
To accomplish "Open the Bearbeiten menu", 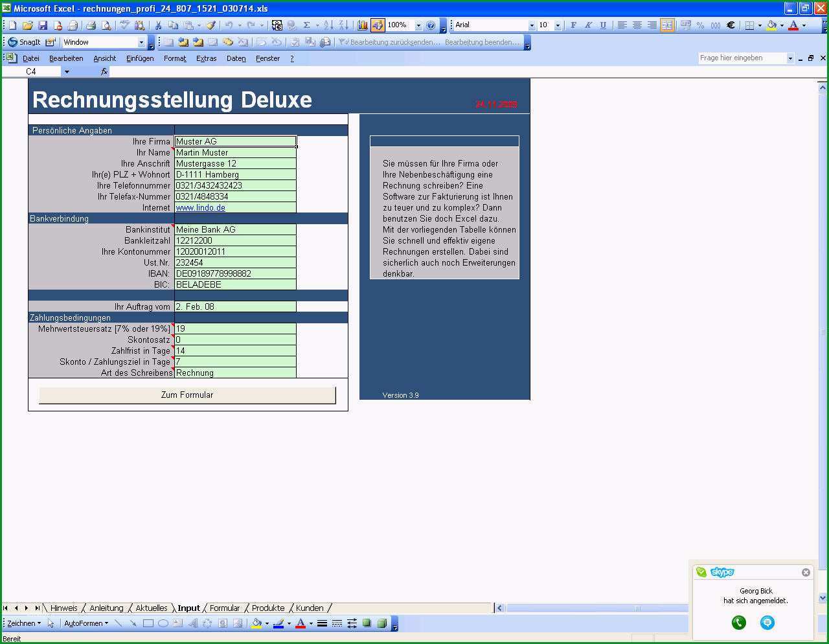I will (66, 58).
